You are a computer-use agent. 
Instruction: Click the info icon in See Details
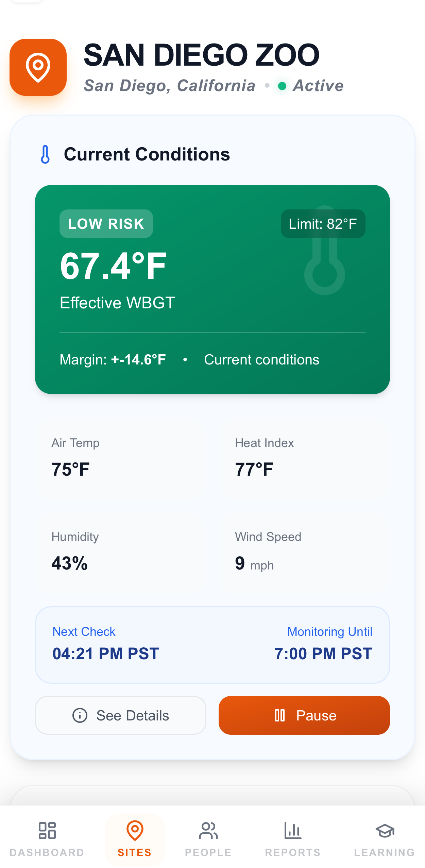(80, 715)
